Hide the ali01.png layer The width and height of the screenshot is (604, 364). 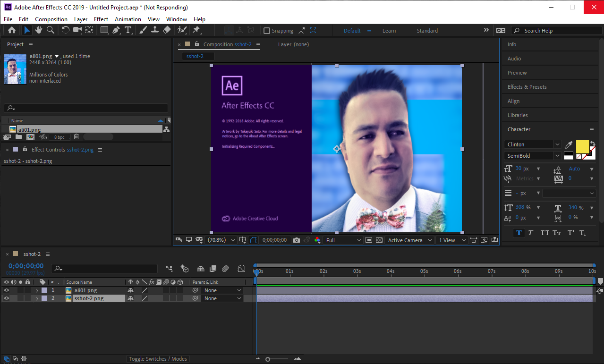[6, 290]
